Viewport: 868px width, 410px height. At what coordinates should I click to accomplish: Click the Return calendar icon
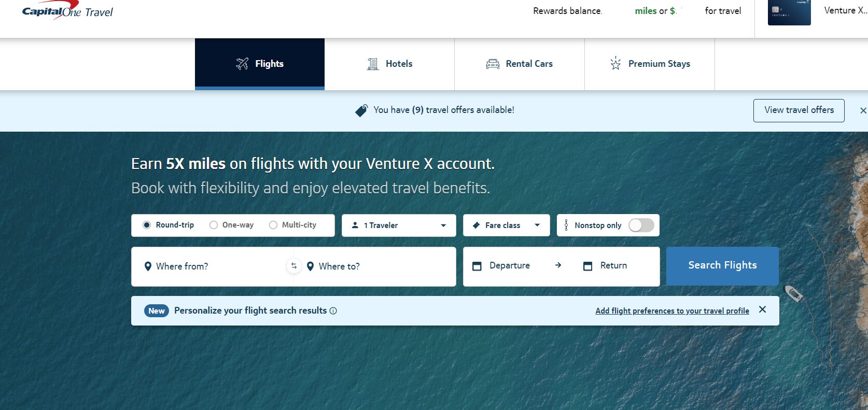pyautogui.click(x=587, y=266)
